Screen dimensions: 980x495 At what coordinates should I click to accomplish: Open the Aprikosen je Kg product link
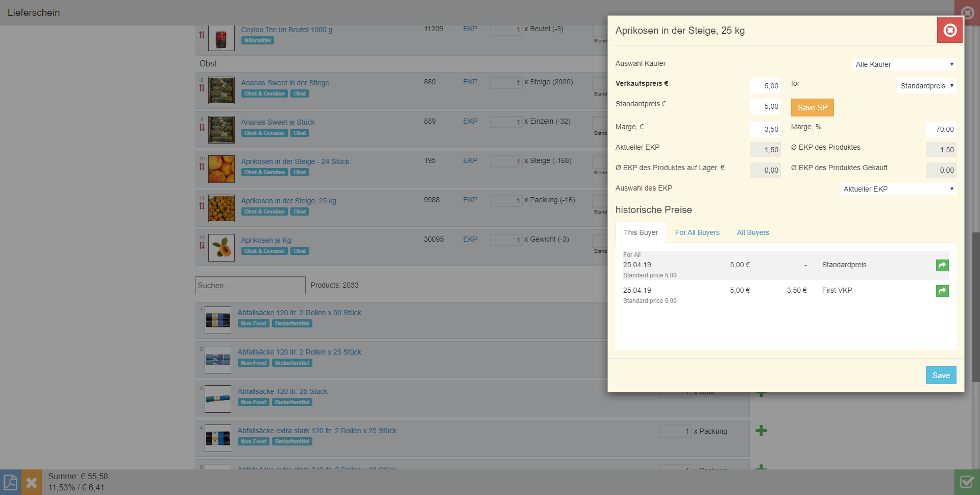click(266, 240)
